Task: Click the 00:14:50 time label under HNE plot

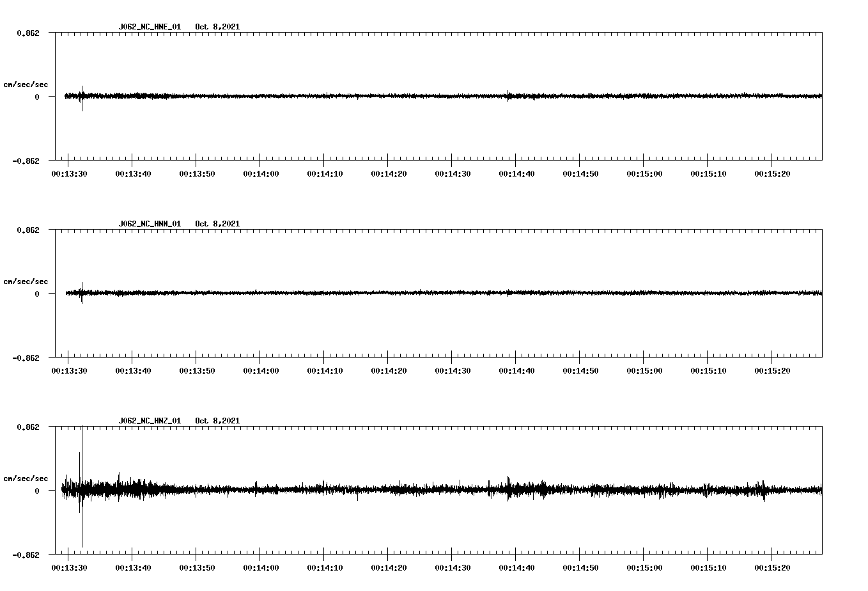Action: pos(580,174)
